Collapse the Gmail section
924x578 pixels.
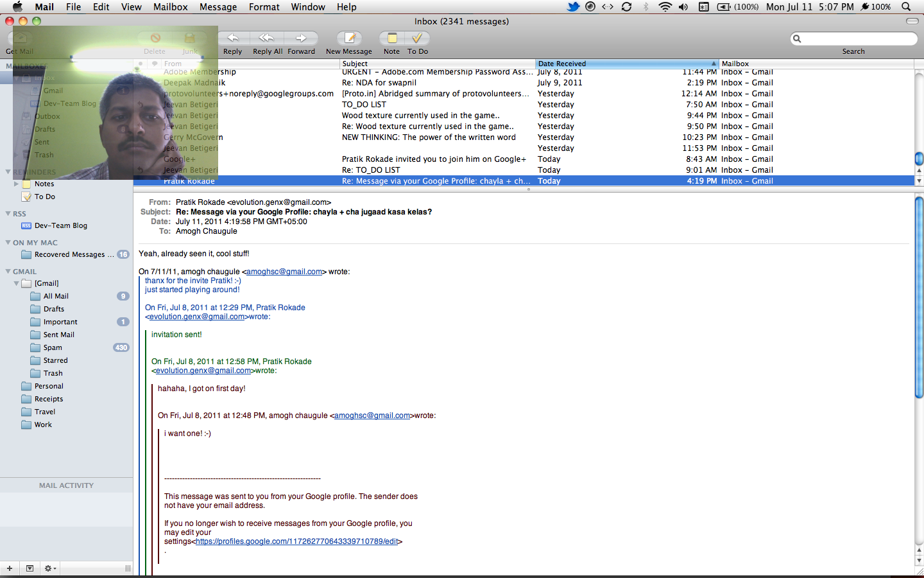click(8, 272)
